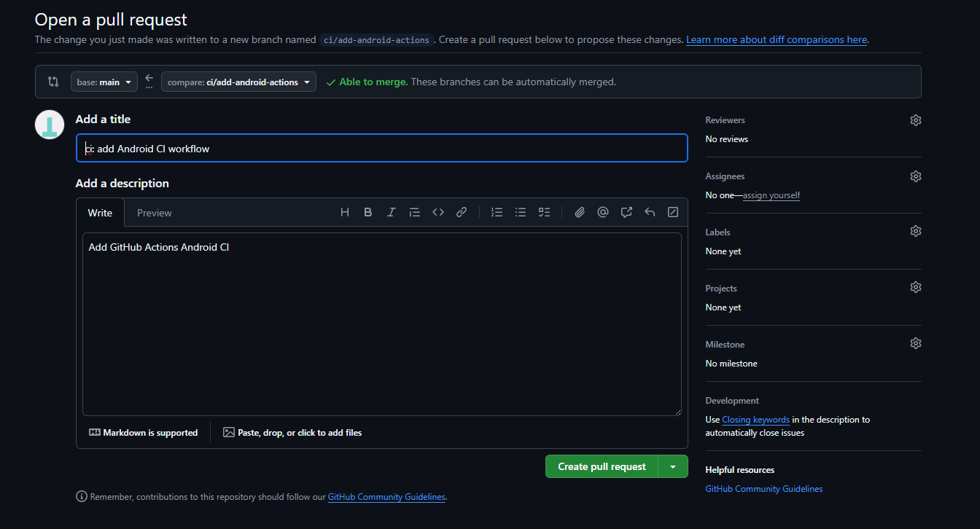Open Learn more about diff comparisons link

[777, 39]
